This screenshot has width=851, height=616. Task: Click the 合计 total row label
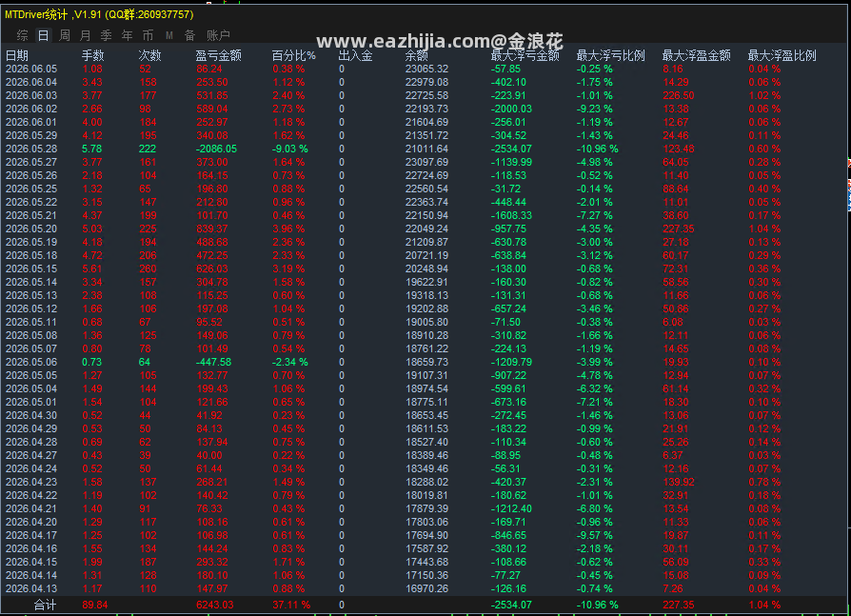pyautogui.click(x=45, y=605)
